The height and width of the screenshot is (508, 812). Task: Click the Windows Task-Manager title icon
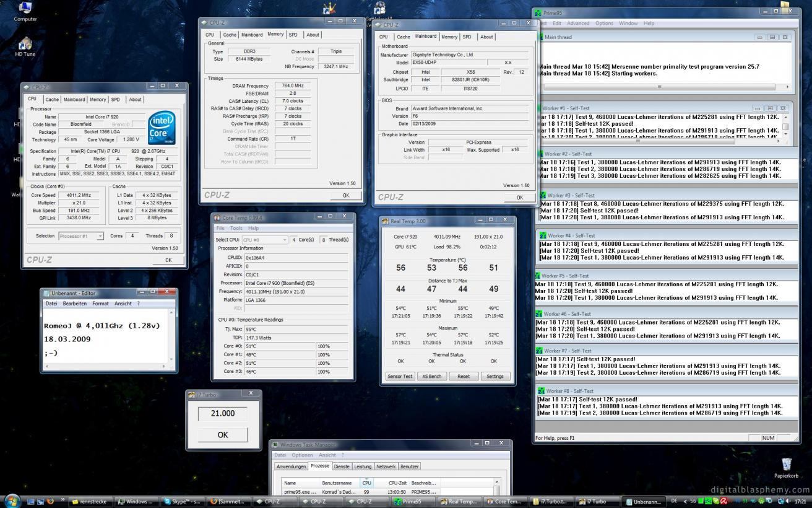[275, 444]
